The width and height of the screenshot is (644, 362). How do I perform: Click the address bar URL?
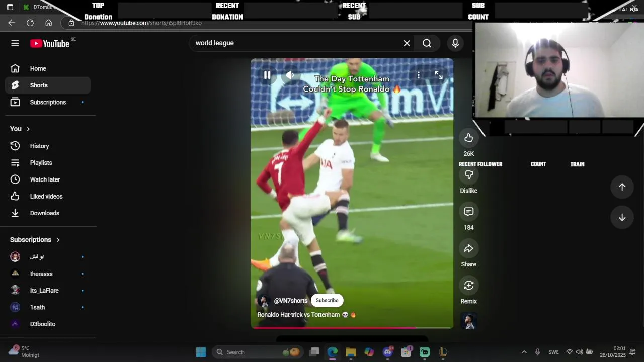(141, 23)
